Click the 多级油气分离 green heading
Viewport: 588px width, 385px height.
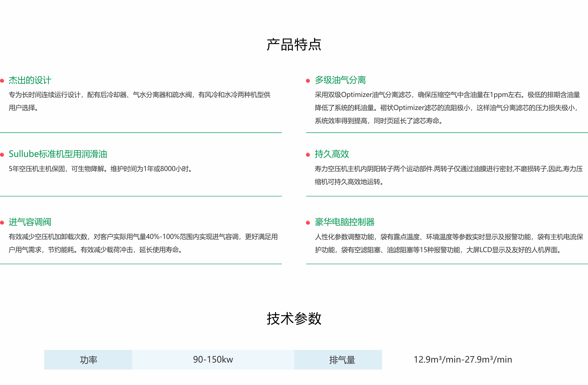[340, 80]
